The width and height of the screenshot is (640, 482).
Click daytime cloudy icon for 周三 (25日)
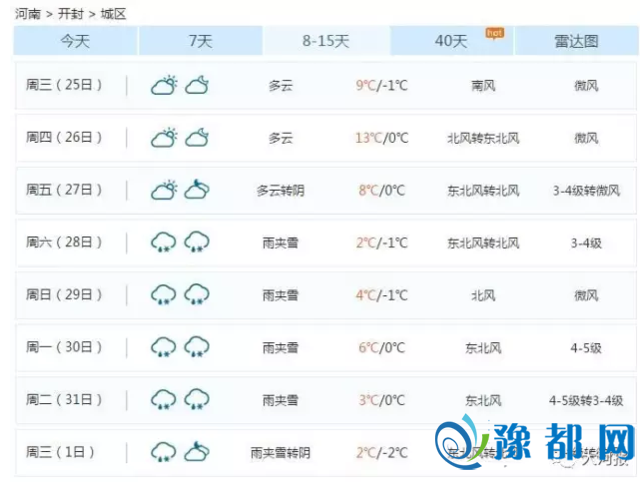tap(164, 86)
